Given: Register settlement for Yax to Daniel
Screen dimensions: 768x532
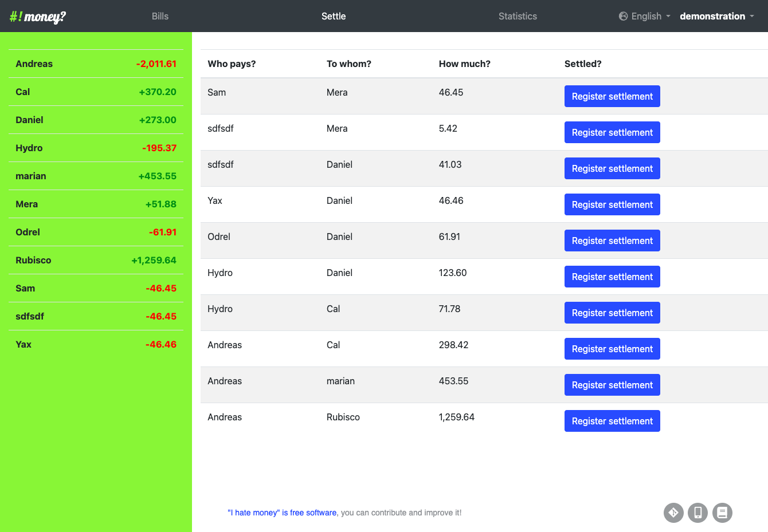Looking at the screenshot, I should click(x=612, y=204).
